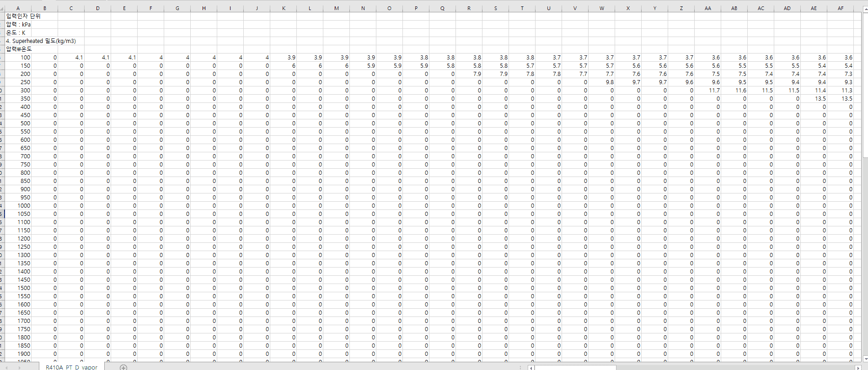Click the horizontal scrollbar right arrow

(857, 367)
